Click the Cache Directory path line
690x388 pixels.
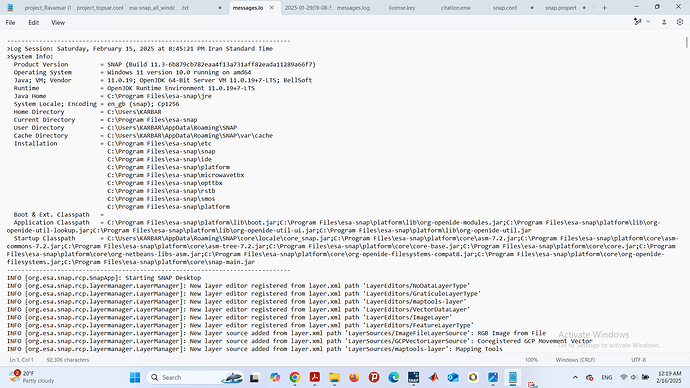143,135
